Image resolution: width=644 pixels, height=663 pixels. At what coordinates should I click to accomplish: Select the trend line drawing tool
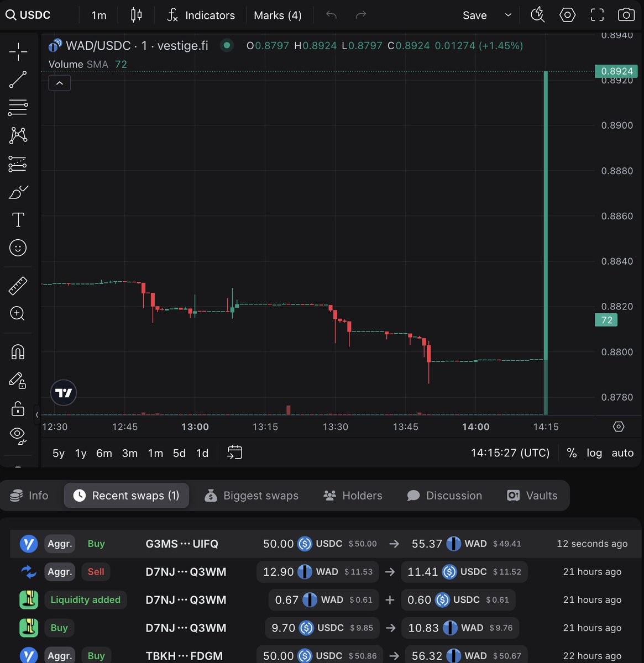(x=18, y=80)
